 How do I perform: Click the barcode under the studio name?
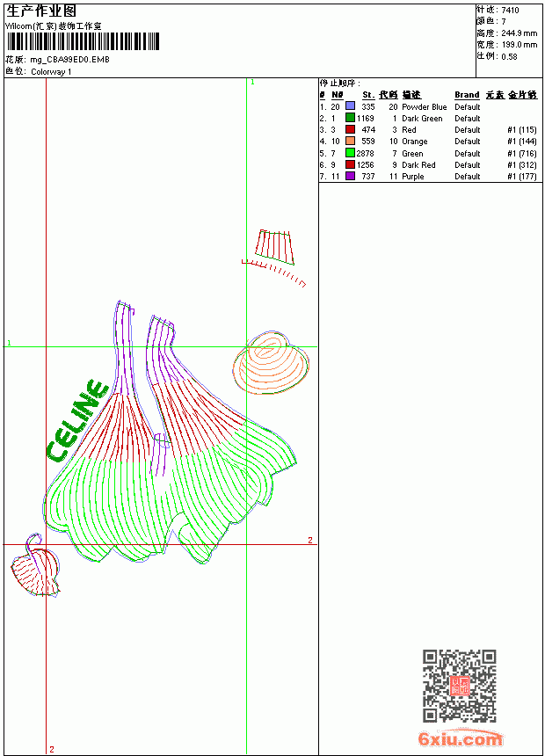click(x=83, y=41)
